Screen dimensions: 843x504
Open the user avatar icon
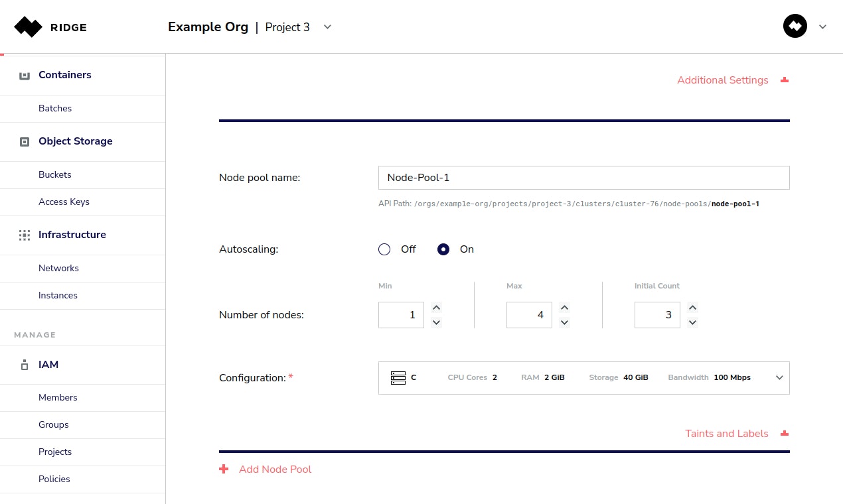(x=795, y=27)
